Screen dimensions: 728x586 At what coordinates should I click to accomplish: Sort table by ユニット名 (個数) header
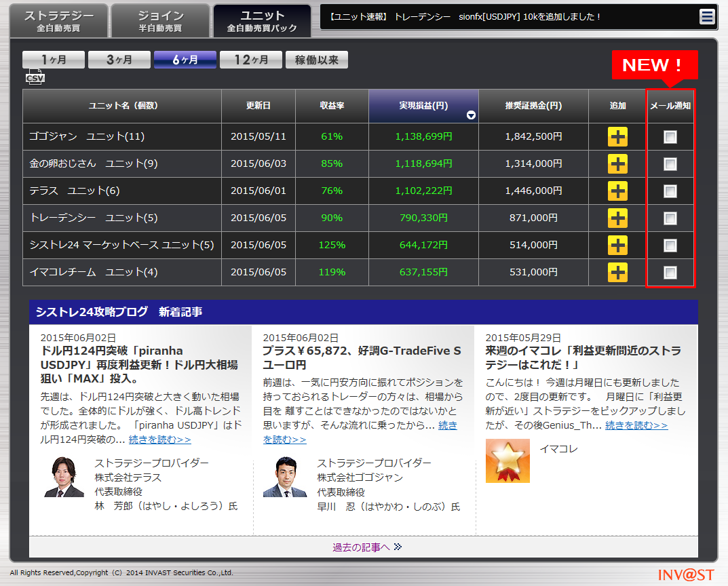[x=122, y=106]
